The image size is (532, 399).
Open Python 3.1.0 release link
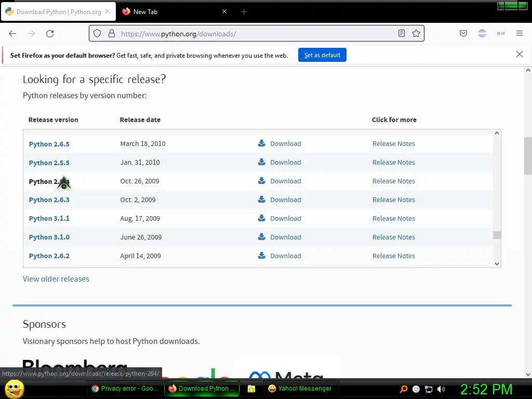(x=49, y=237)
